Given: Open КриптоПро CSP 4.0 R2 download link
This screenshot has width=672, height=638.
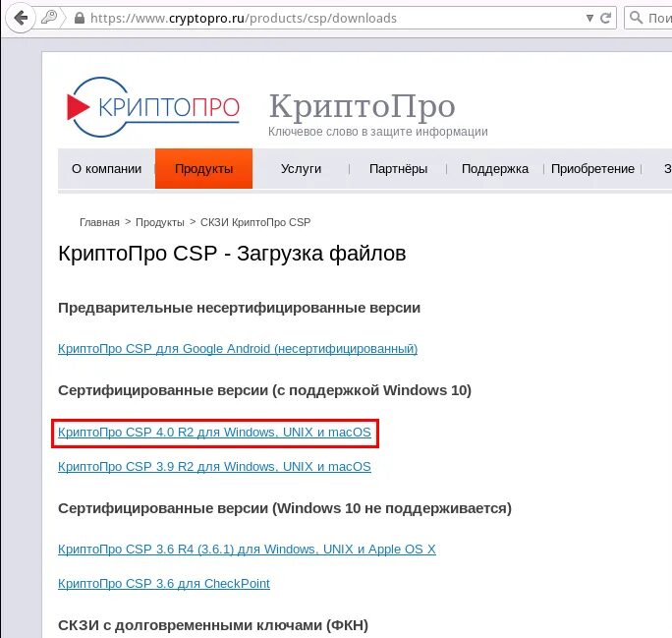Looking at the screenshot, I should [x=214, y=433].
